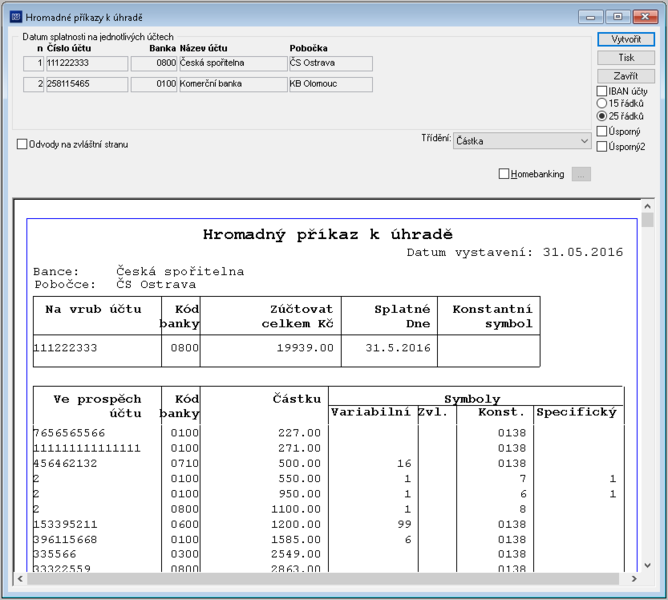Close the window with the red X

[645, 17]
